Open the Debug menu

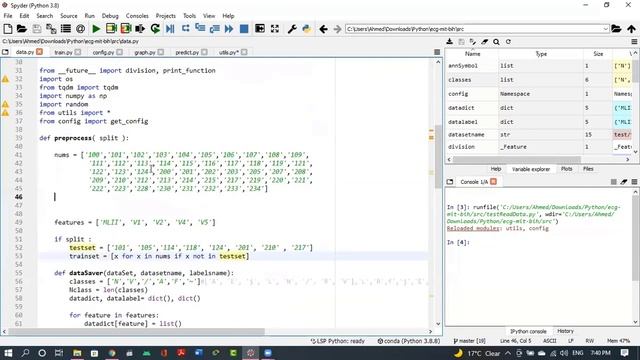pyautogui.click(x=110, y=16)
